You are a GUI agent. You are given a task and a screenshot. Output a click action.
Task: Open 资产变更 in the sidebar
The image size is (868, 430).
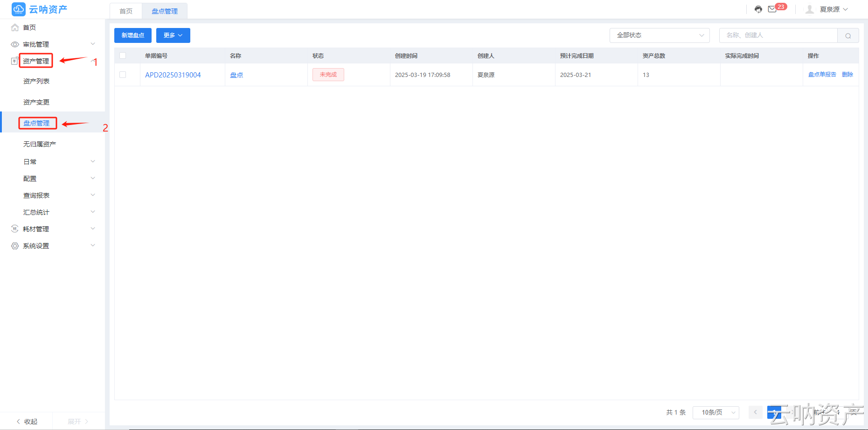(36, 102)
